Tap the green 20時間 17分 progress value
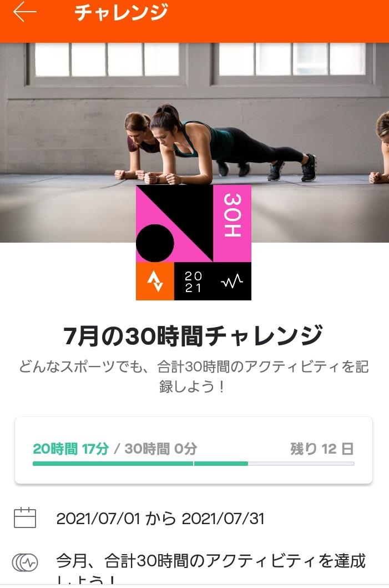389x588 pixels. coord(70,449)
